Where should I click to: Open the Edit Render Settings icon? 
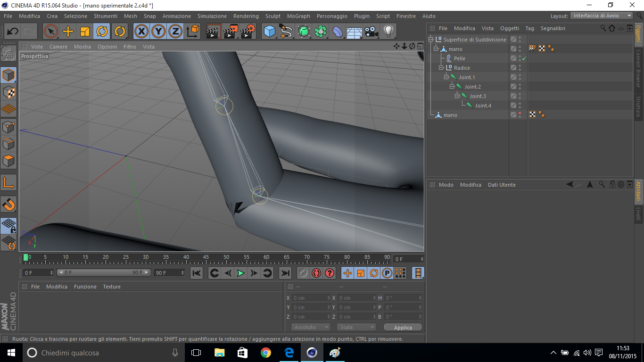[x=248, y=32]
